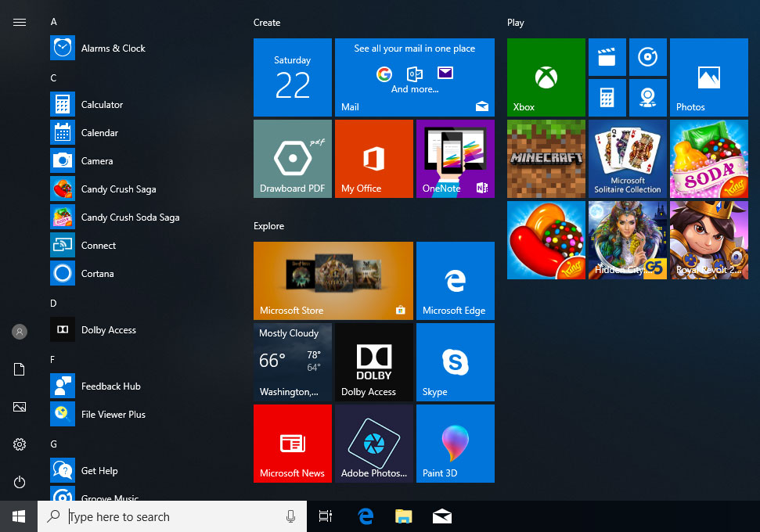Open Task View from the taskbar

(x=326, y=516)
